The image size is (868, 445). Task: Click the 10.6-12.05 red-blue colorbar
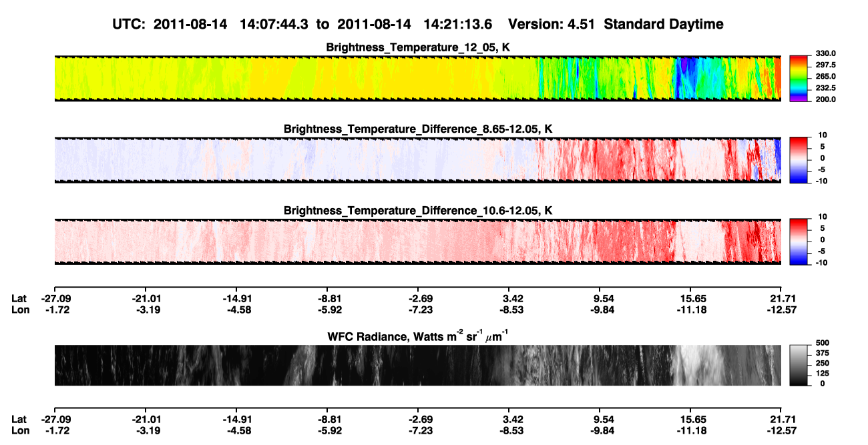click(799, 242)
